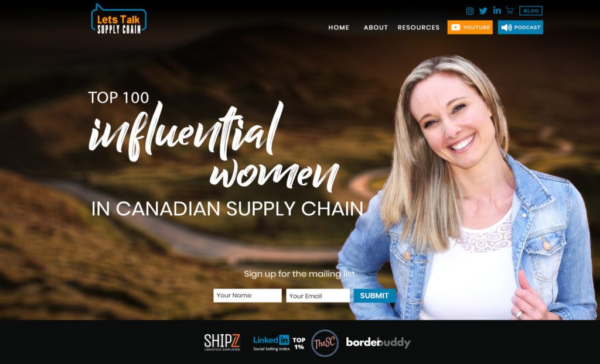Open the Twitter bird icon
The image size is (600, 364).
point(483,11)
